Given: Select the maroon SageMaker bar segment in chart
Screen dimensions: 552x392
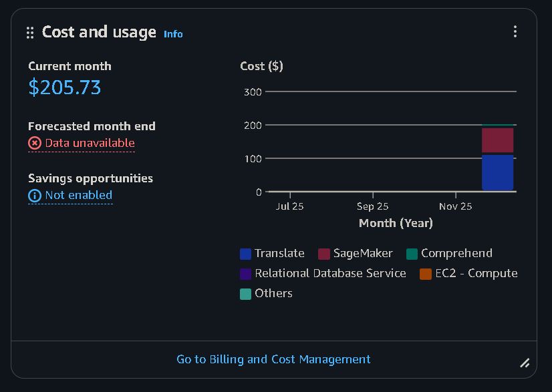Looking at the screenshot, I should pos(497,140).
